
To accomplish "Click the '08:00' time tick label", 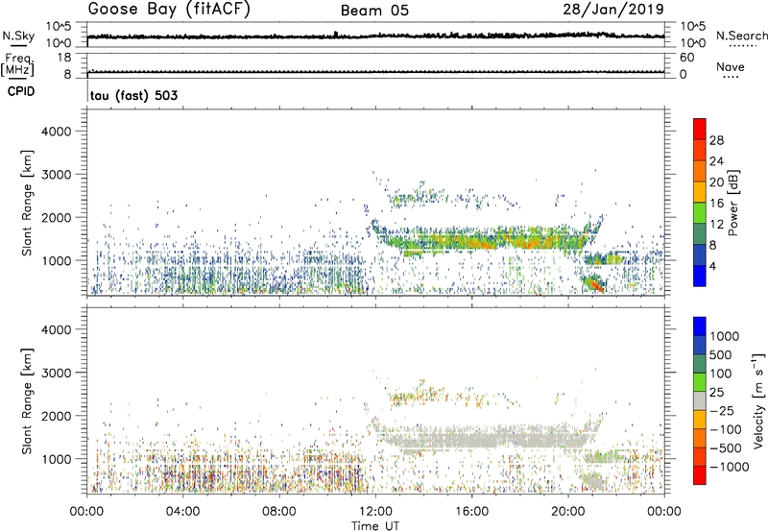I will click(278, 512).
